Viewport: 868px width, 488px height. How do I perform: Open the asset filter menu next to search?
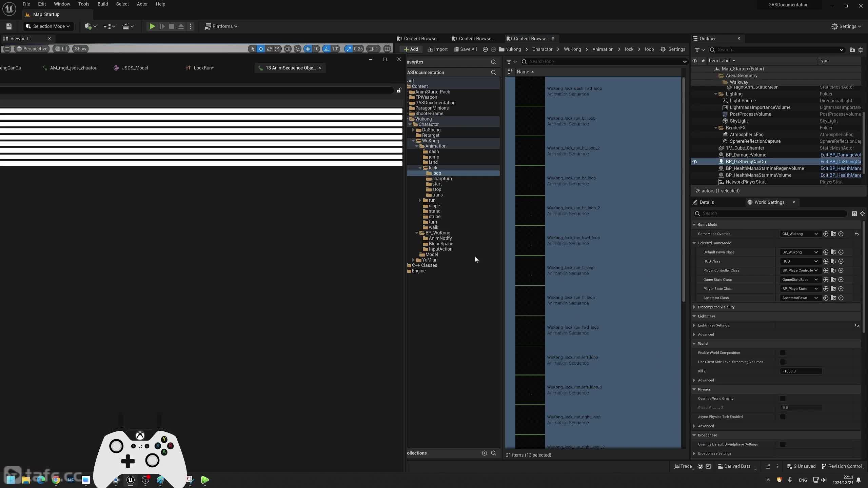pyautogui.click(x=511, y=62)
